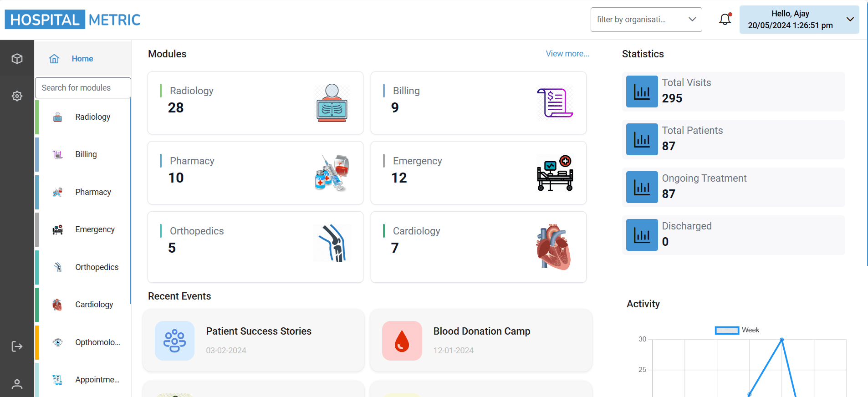Click the Pharmacy module card
Image resolution: width=868 pixels, height=397 pixels.
click(255, 173)
